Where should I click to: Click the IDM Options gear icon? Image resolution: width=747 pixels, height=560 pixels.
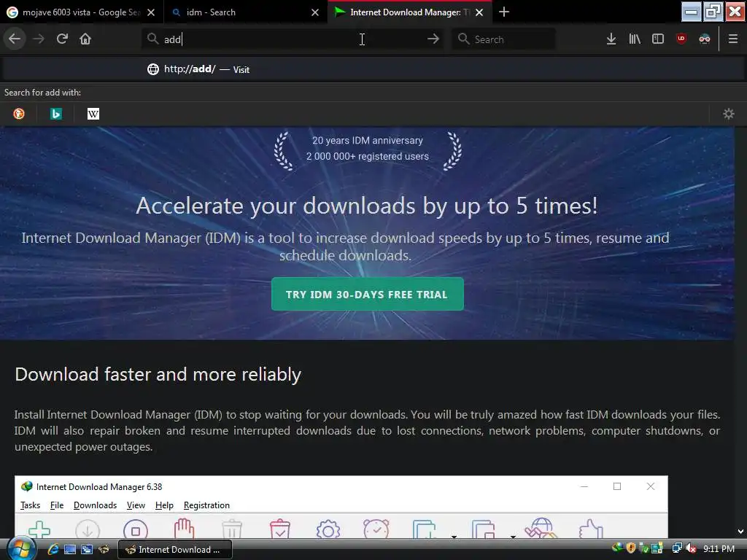[328, 529]
